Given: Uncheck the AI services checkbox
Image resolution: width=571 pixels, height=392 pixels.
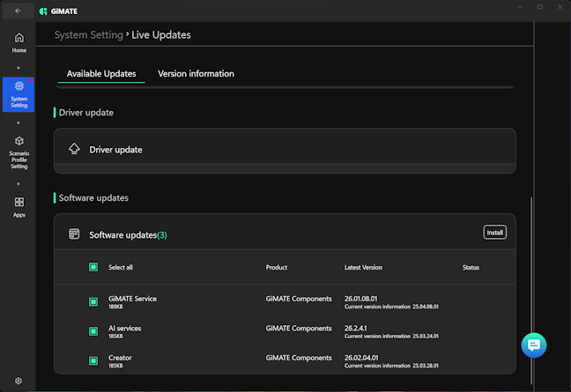Looking at the screenshot, I should click(x=93, y=331).
